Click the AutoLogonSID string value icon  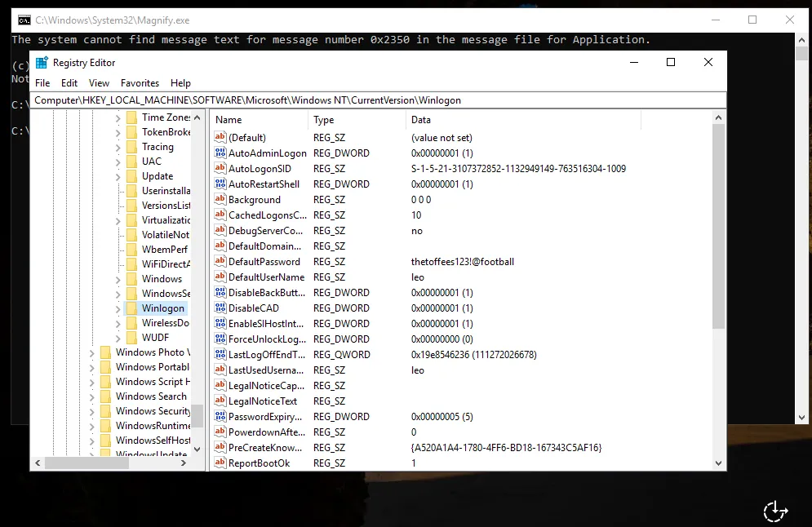(220, 168)
